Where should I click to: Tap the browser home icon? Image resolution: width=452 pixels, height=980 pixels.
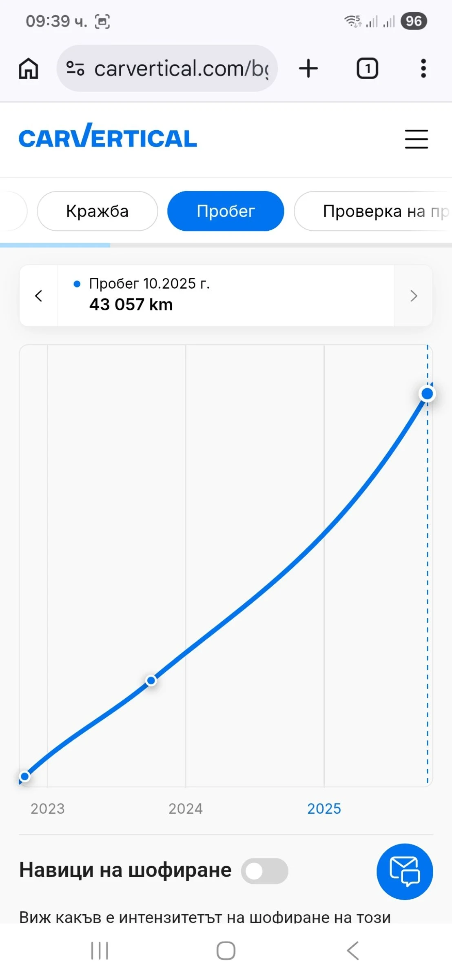click(29, 68)
